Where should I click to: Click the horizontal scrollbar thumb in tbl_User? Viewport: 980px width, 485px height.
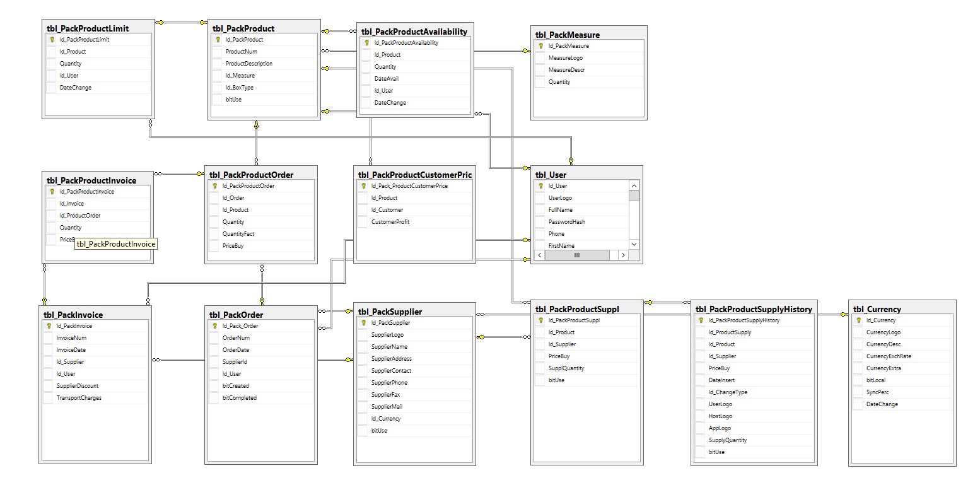pos(577,255)
